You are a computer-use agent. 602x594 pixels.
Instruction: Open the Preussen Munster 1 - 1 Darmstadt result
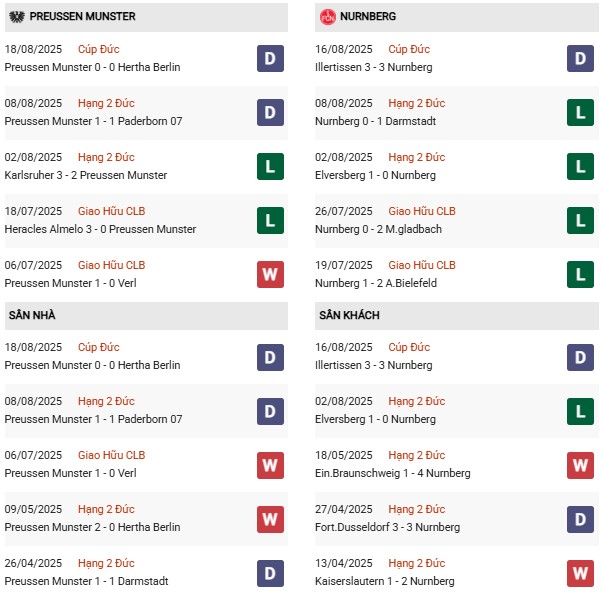[x=86, y=581]
